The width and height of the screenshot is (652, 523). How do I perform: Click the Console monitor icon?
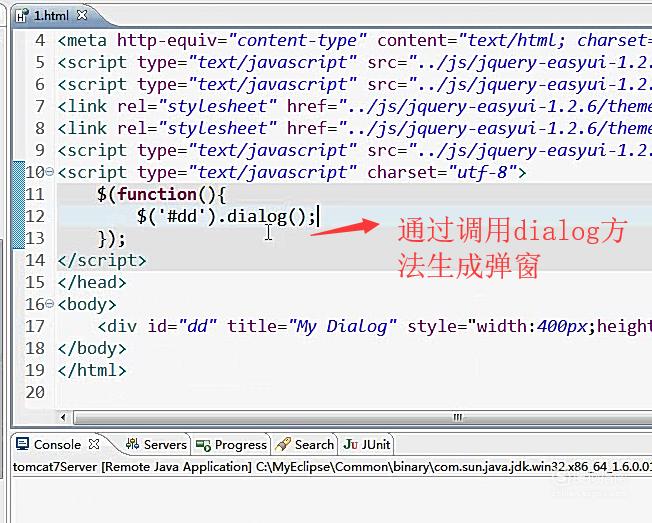[x=22, y=444]
